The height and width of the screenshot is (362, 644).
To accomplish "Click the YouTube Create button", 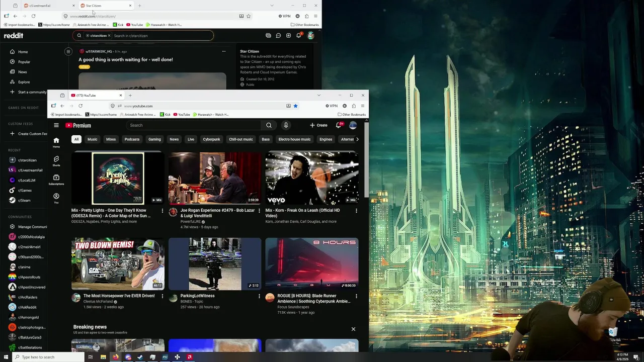I will point(318,125).
